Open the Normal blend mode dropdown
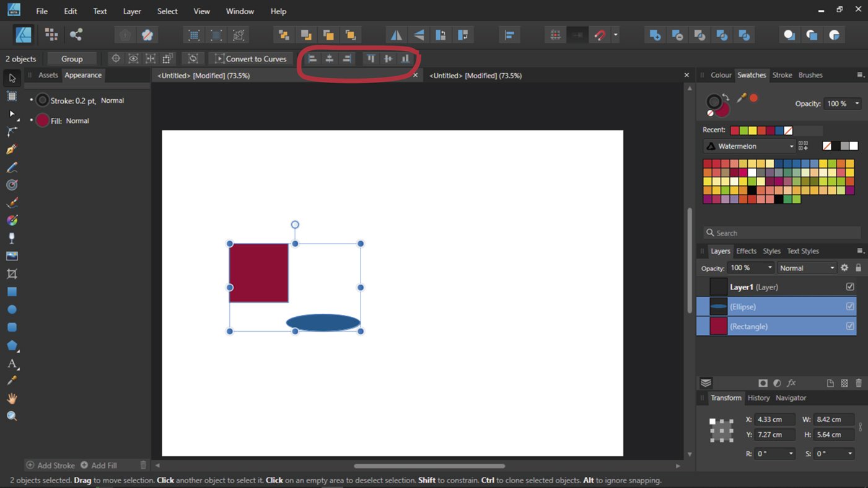 pyautogui.click(x=807, y=268)
